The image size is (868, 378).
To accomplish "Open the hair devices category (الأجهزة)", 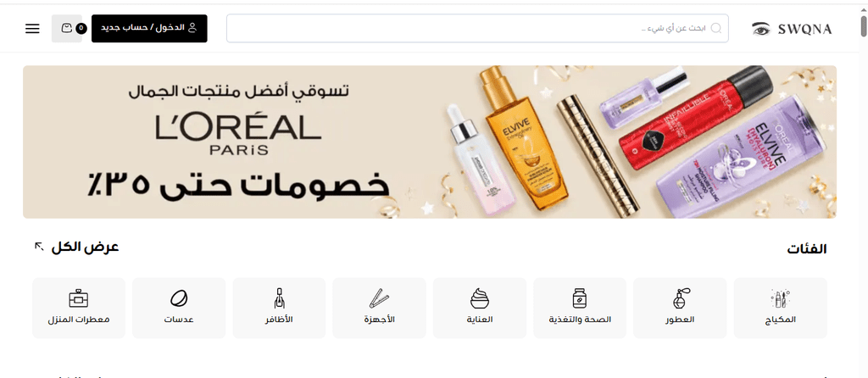I will [379, 308].
